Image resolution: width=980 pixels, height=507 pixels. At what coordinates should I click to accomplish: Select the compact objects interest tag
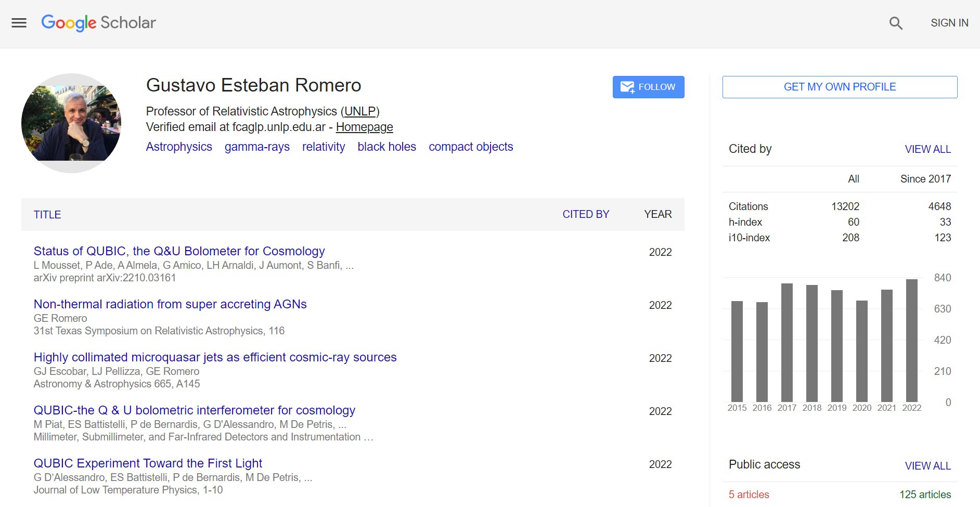point(471,147)
